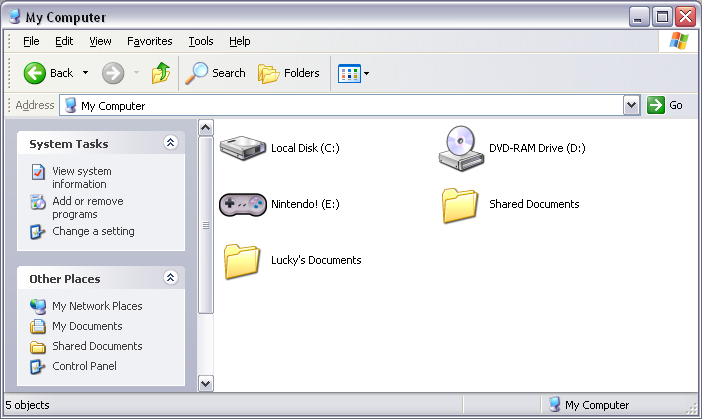
Task: Open My Documents link in Other Places
Action: 87,326
